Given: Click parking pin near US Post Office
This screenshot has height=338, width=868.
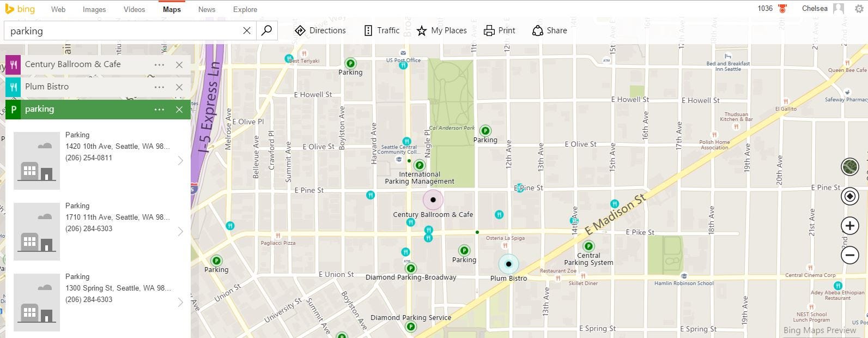Looking at the screenshot, I should click(x=350, y=63).
